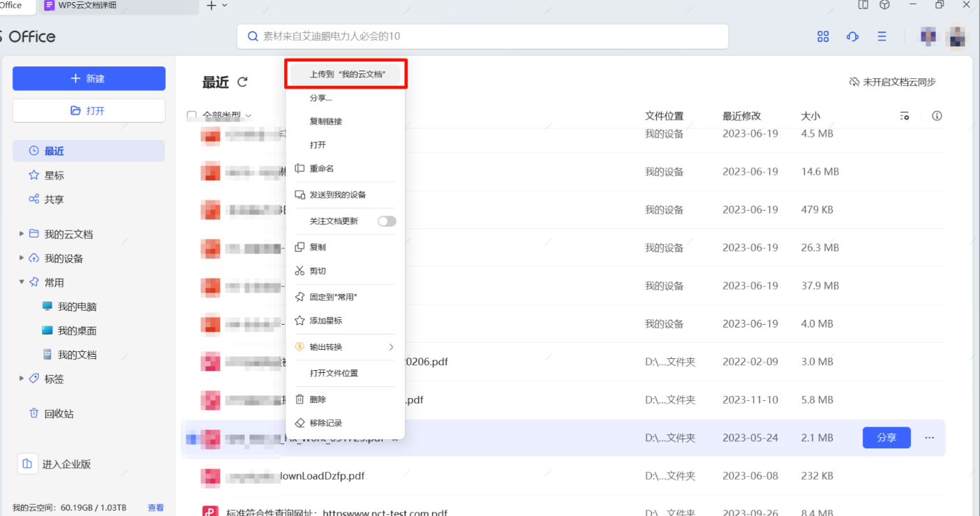Expand the 标签 tree node

(22, 378)
